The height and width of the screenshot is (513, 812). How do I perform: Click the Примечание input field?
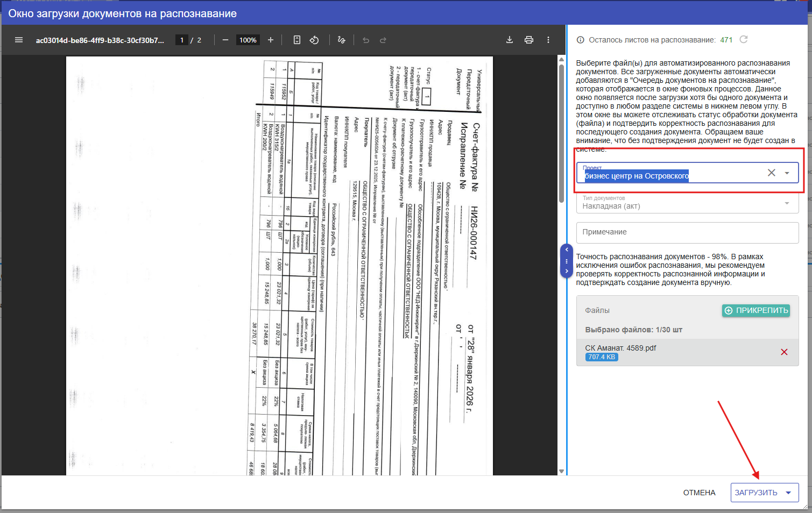pos(687,232)
